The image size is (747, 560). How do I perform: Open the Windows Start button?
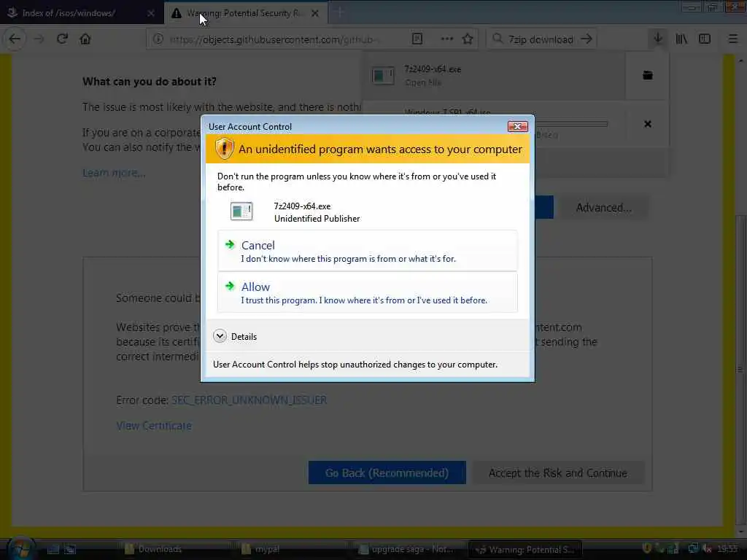coord(20,549)
